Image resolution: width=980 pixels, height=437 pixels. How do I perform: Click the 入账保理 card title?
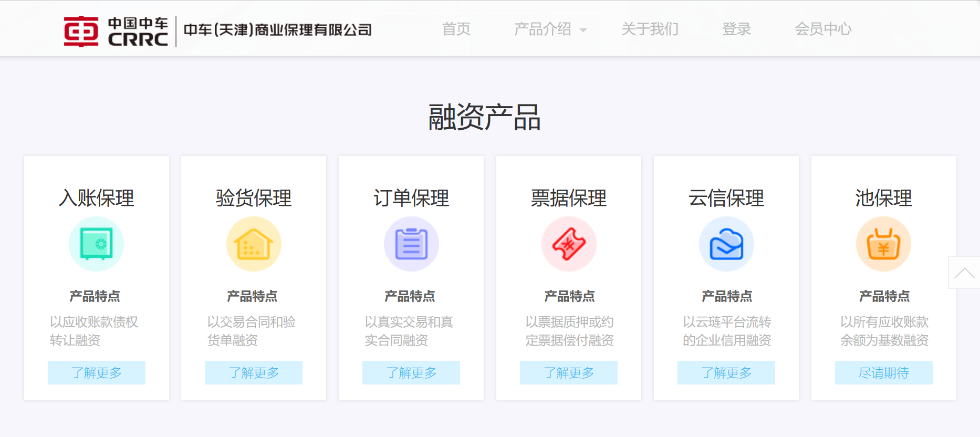click(97, 198)
